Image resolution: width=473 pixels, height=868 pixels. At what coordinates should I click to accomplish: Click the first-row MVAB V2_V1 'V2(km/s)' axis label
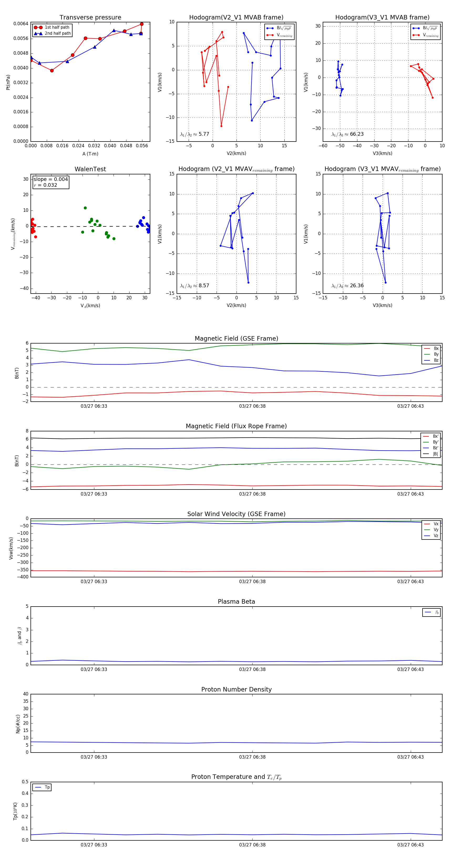coord(236,153)
